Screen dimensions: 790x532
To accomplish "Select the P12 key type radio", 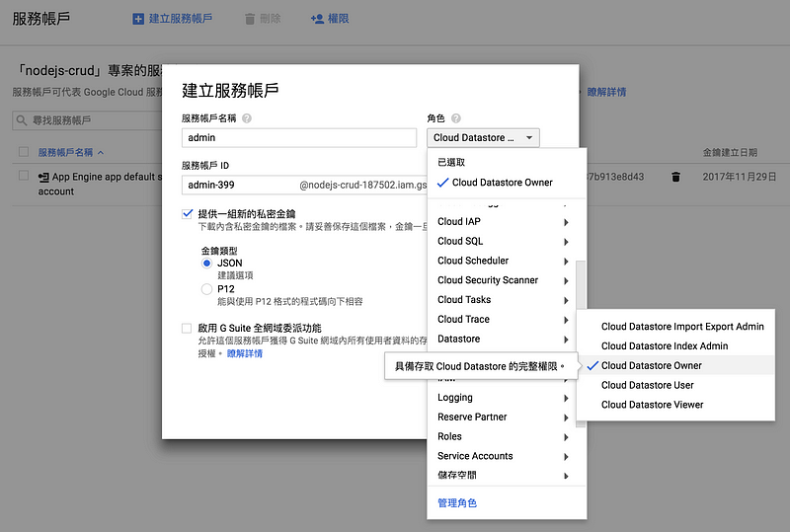I will coord(206,289).
